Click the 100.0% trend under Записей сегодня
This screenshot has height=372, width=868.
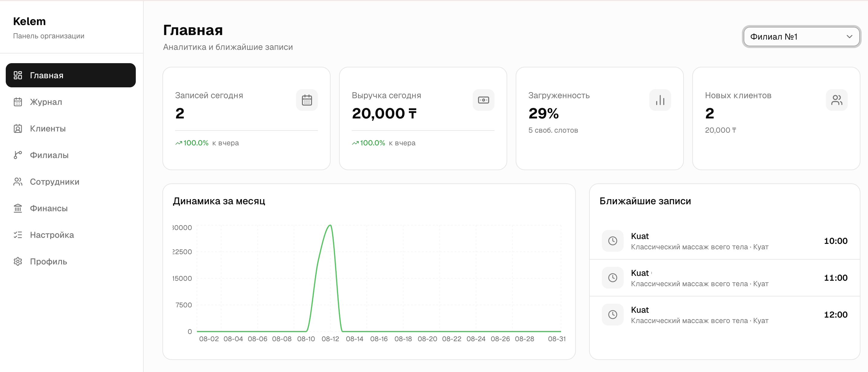192,143
